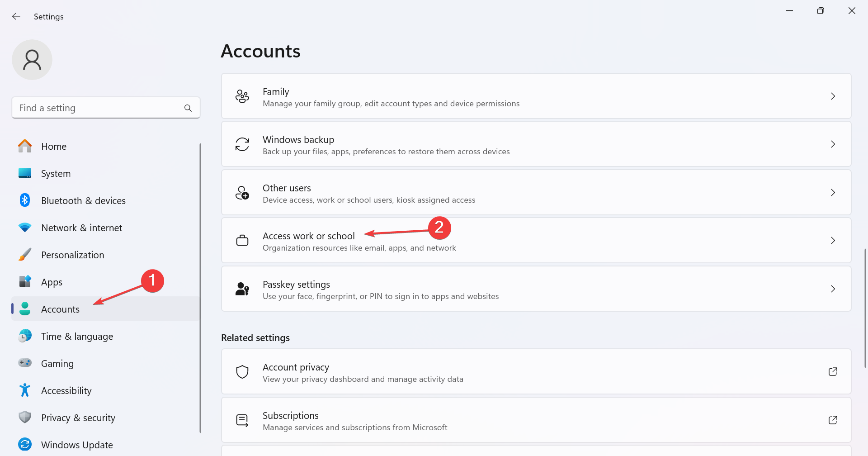
Task: Expand the Windows backup chevron
Action: click(833, 144)
